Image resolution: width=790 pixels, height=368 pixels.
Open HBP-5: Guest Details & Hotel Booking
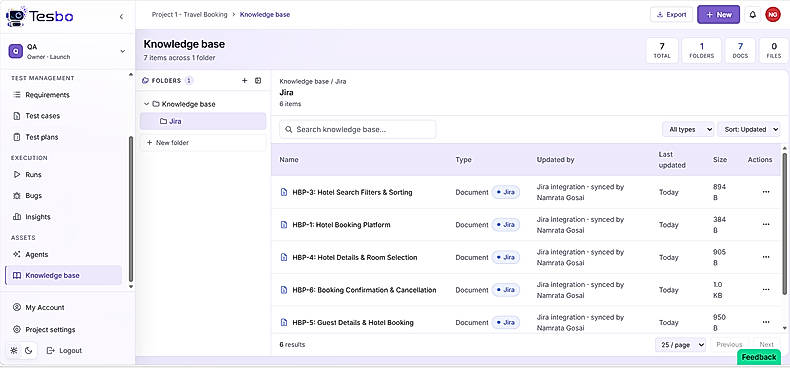(x=353, y=322)
